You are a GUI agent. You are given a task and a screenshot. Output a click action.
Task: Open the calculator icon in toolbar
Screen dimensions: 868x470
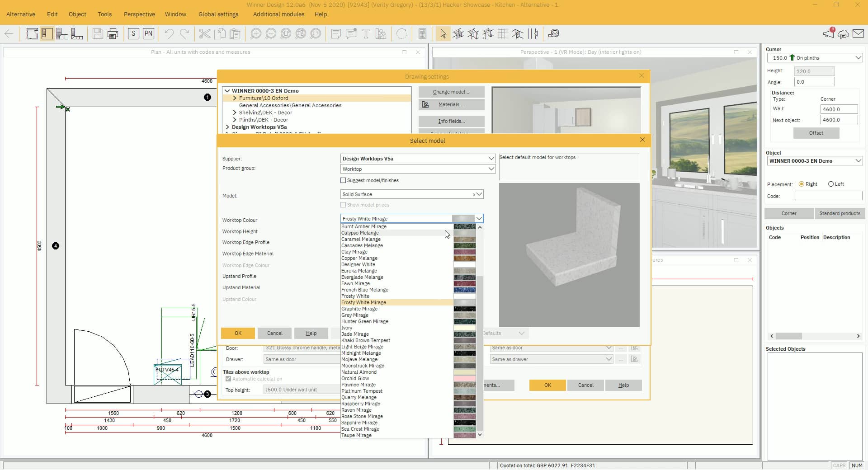(422, 33)
